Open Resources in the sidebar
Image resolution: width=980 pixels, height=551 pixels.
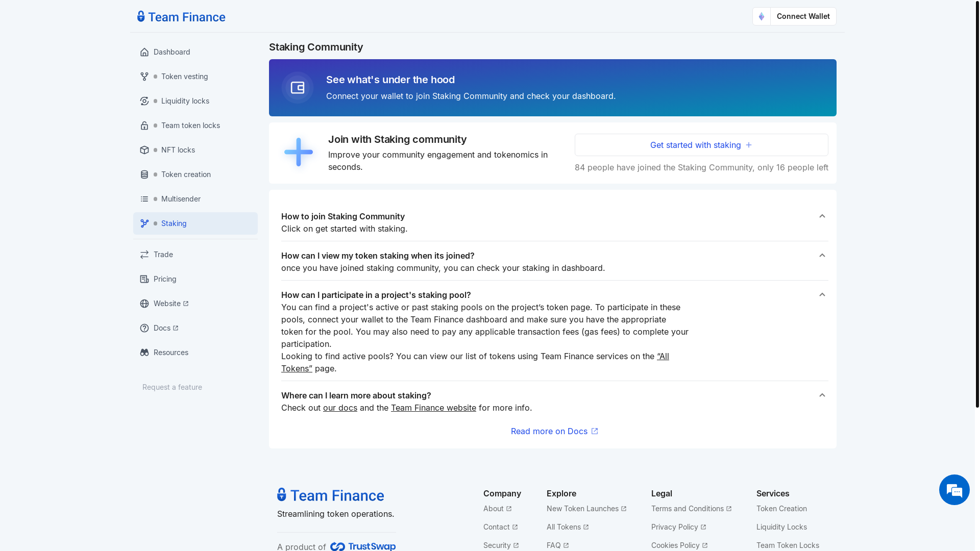click(x=195, y=353)
